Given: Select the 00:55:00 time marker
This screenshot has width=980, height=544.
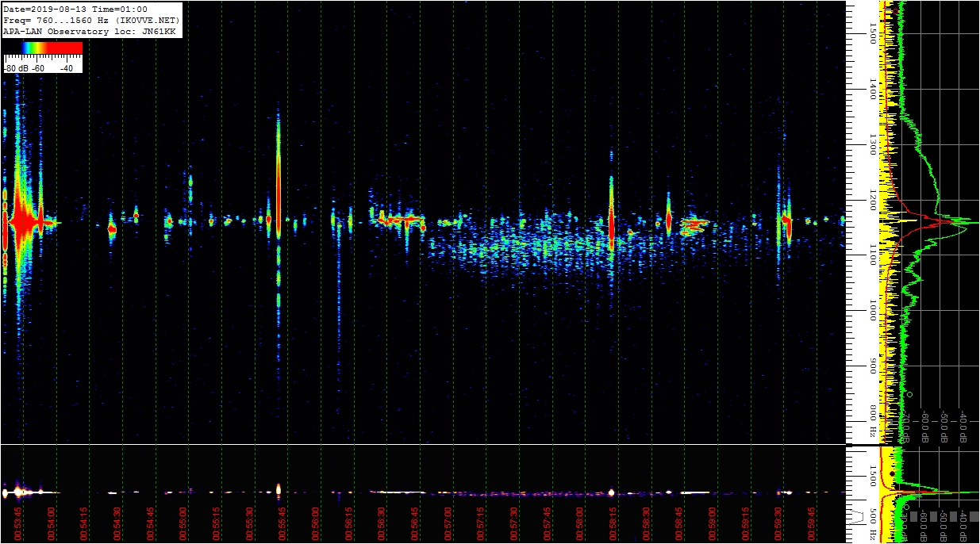Looking at the screenshot, I should point(183,523).
